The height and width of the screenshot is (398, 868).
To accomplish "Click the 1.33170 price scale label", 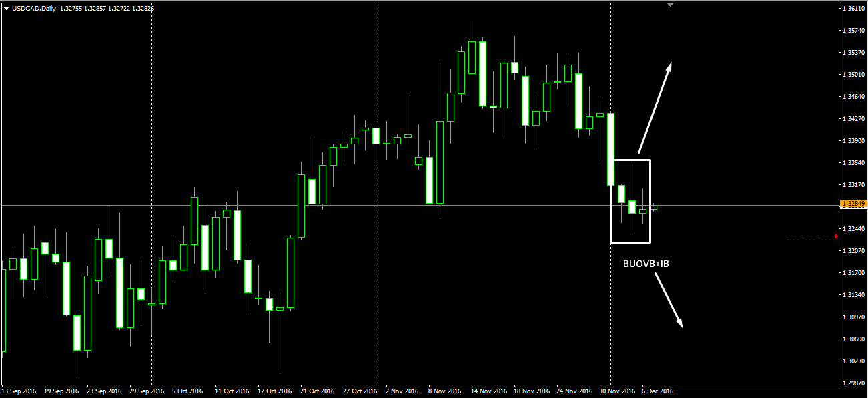I will [853, 185].
